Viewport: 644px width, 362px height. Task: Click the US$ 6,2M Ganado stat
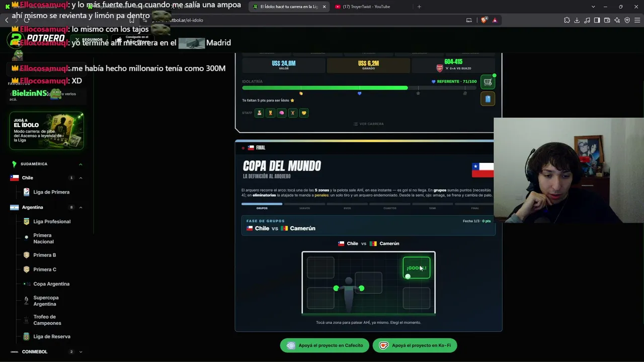tap(368, 65)
